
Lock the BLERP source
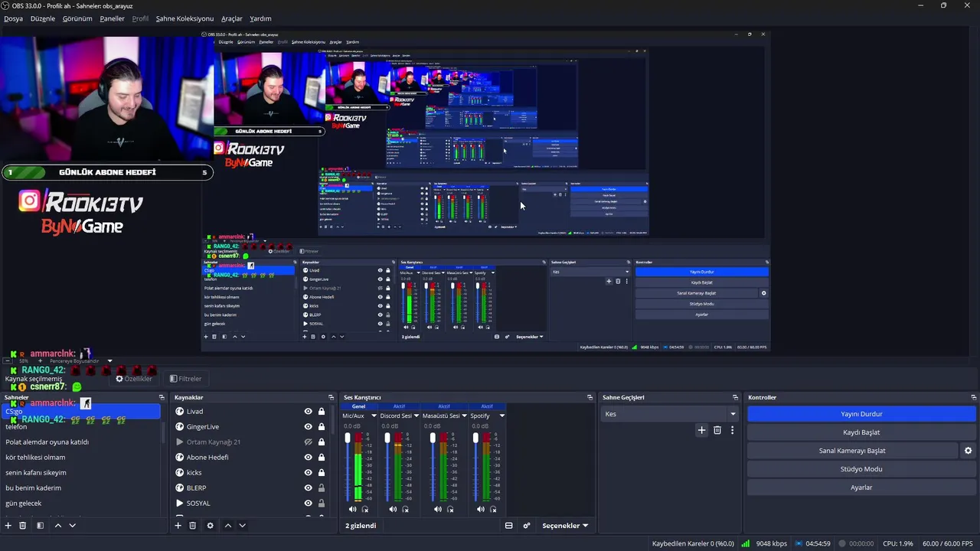point(322,487)
